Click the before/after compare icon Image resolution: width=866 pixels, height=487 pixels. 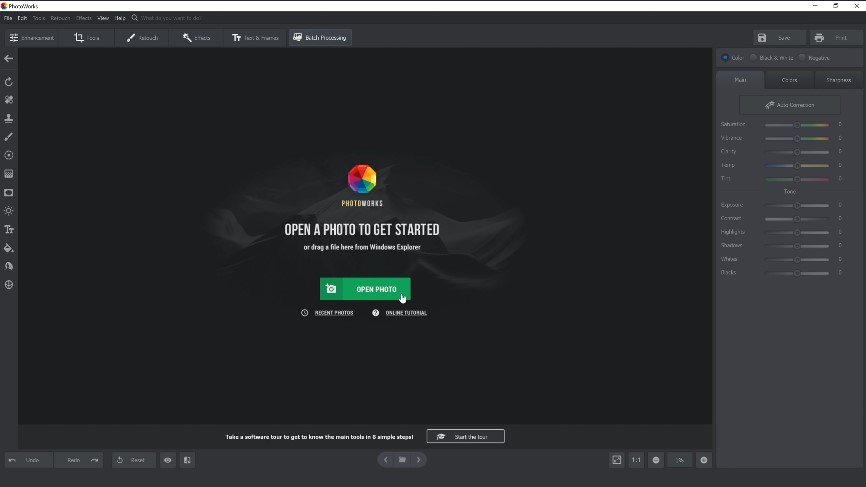click(x=187, y=460)
